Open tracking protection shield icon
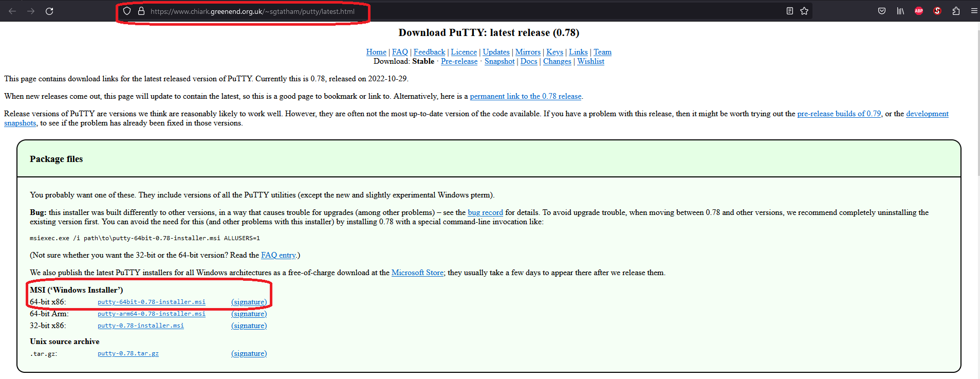This screenshot has height=379, width=980. pyautogui.click(x=127, y=11)
